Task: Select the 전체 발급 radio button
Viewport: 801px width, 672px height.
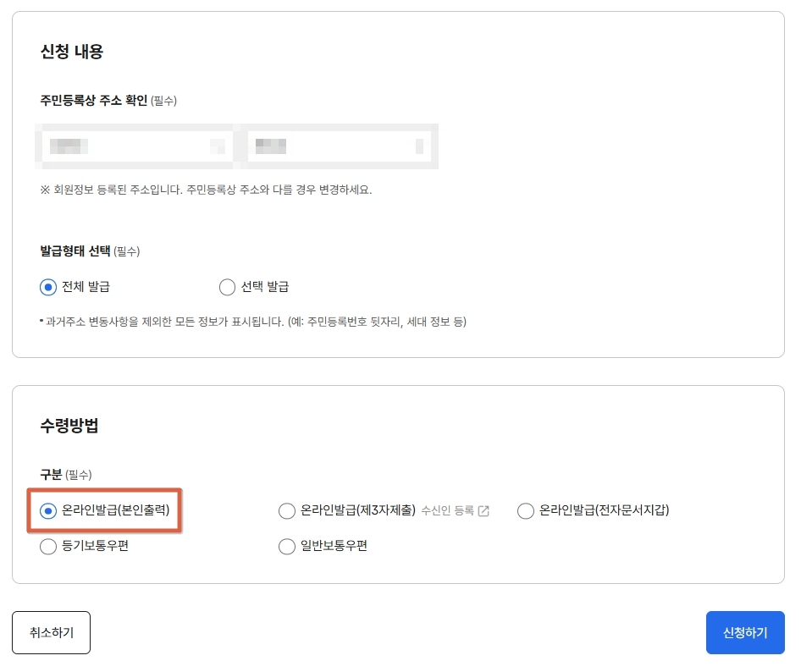Action: click(x=49, y=287)
